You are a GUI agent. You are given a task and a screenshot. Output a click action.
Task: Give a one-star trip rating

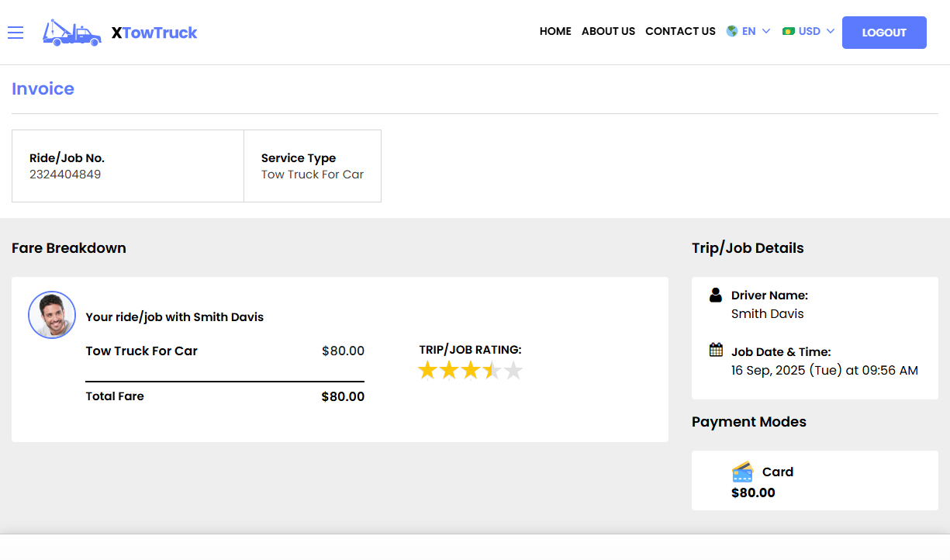pos(427,371)
